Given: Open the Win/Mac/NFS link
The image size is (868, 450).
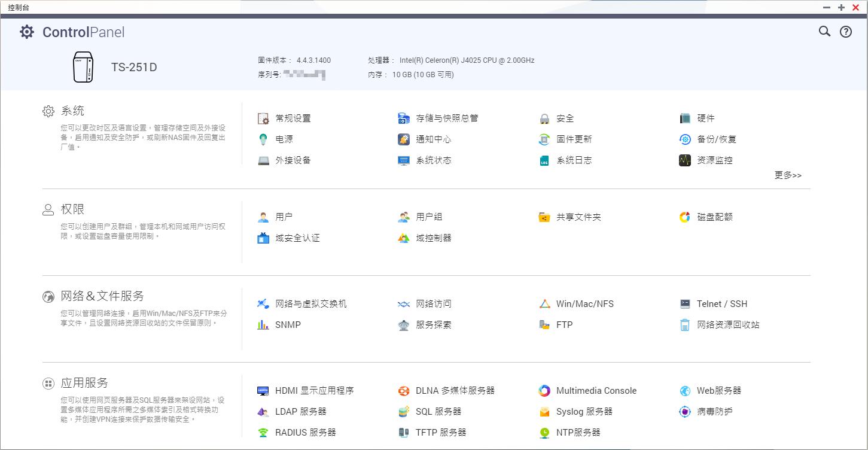Looking at the screenshot, I should coord(584,304).
